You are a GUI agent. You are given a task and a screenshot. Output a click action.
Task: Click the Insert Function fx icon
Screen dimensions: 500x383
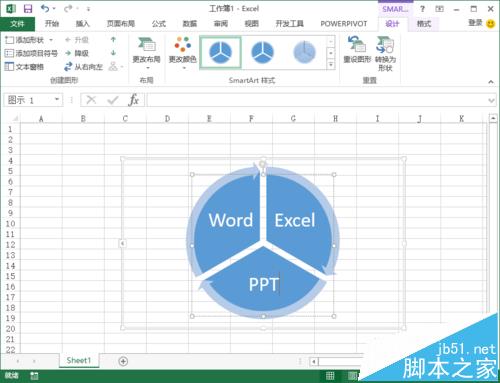click(133, 100)
